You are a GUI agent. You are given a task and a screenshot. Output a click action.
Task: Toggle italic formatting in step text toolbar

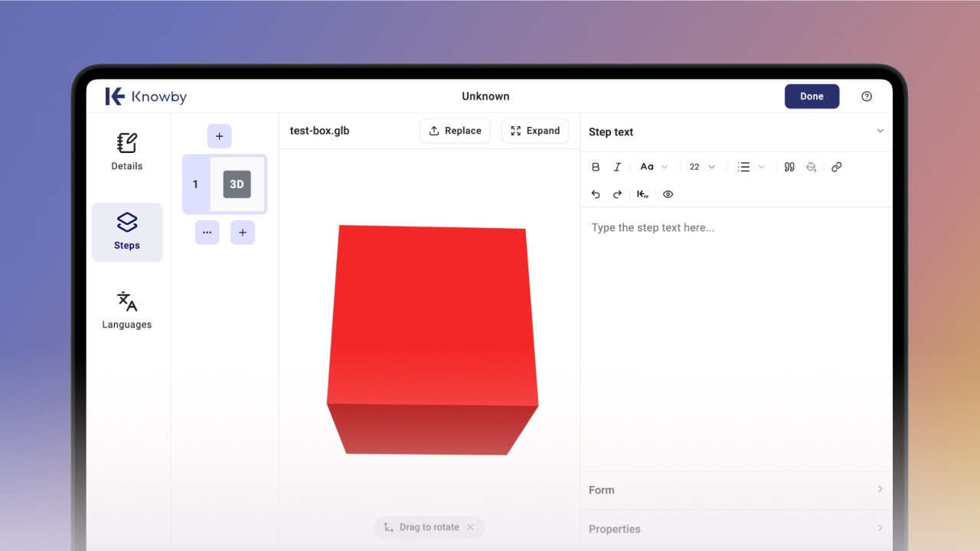pos(617,167)
